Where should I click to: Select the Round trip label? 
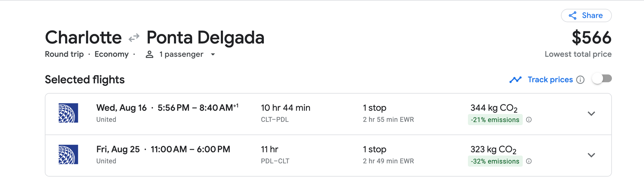64,54
